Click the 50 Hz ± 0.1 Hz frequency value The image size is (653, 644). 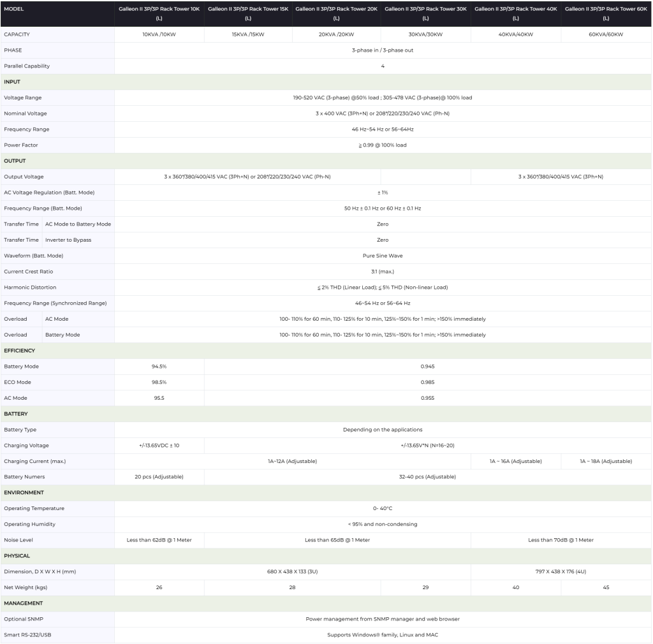[x=383, y=209]
